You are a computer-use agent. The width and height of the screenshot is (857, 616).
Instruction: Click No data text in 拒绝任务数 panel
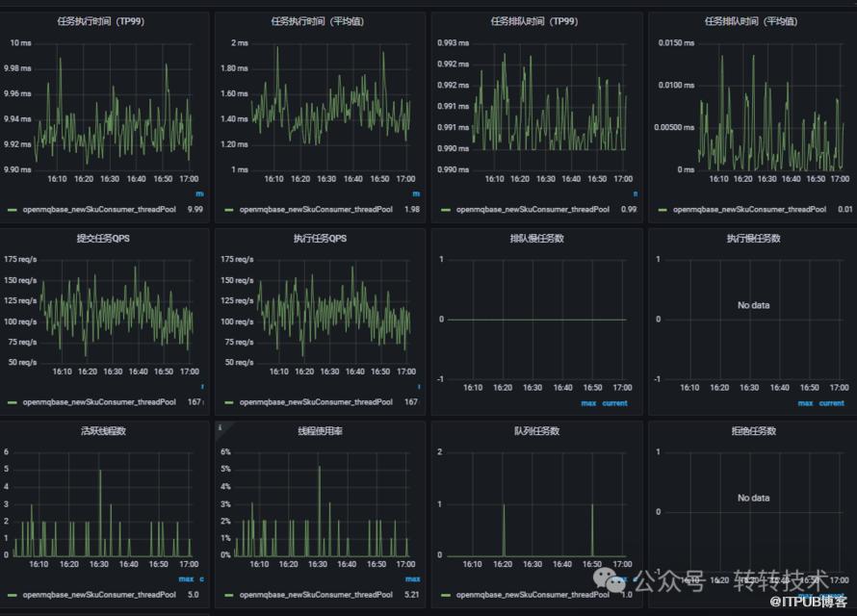[x=754, y=498]
